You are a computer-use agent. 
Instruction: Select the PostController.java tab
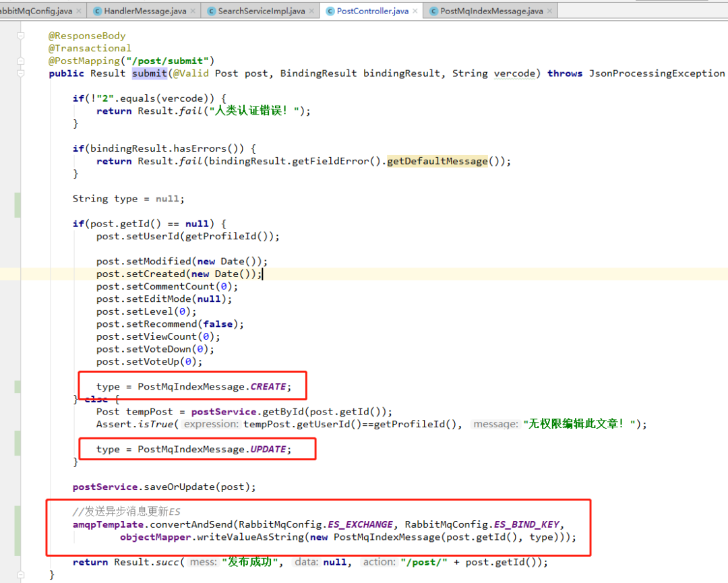tap(372, 11)
